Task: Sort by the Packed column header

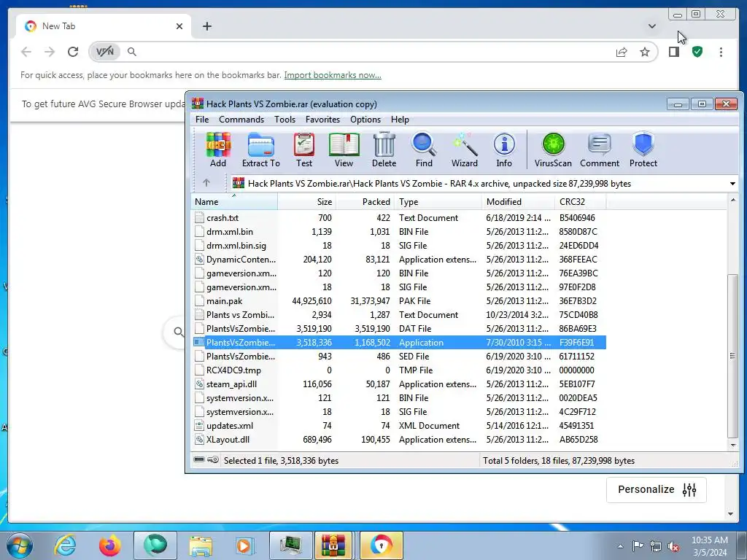Action: 365,201
